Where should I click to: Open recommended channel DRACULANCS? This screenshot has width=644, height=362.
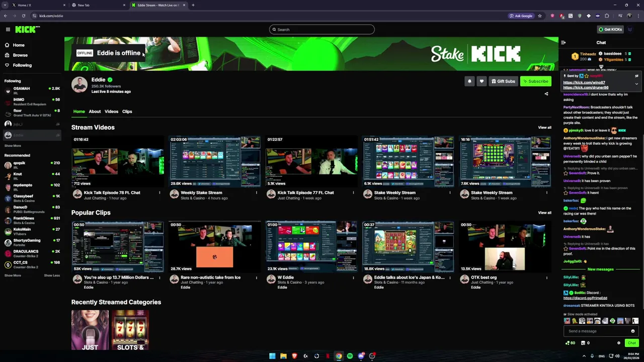32,253
